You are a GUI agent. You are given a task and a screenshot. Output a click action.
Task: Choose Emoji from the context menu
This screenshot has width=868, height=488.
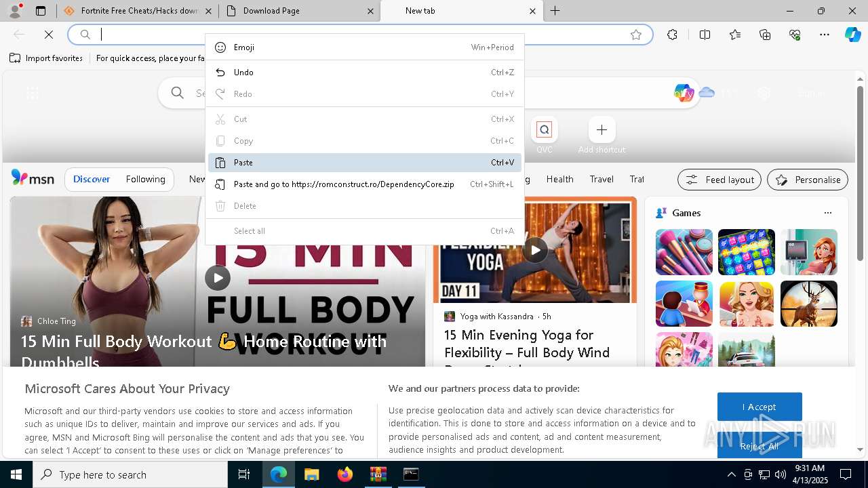[x=365, y=47]
